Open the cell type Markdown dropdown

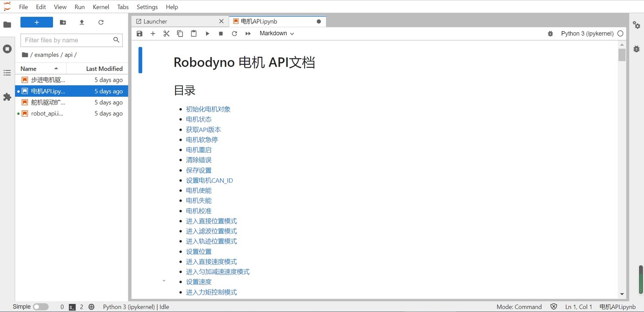coord(277,34)
